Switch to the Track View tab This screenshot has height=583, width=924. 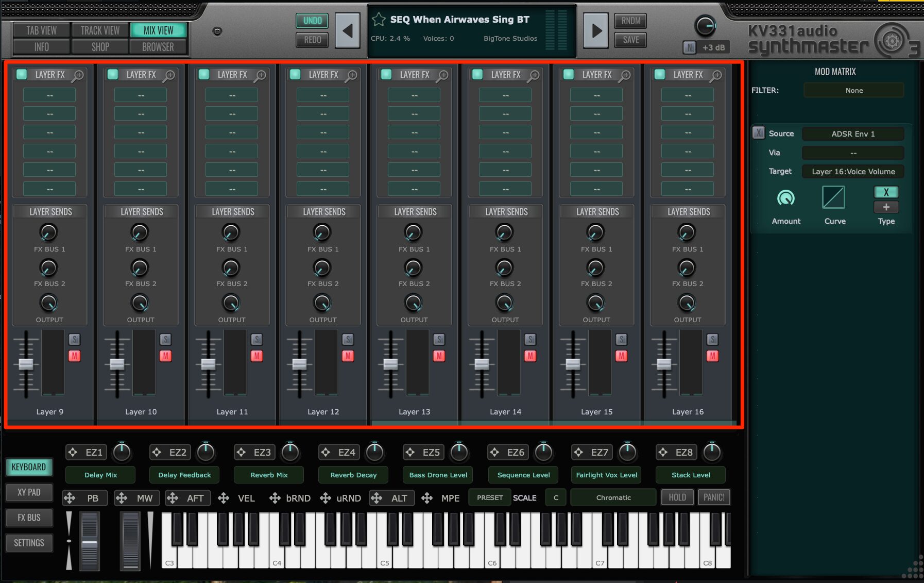(100, 30)
